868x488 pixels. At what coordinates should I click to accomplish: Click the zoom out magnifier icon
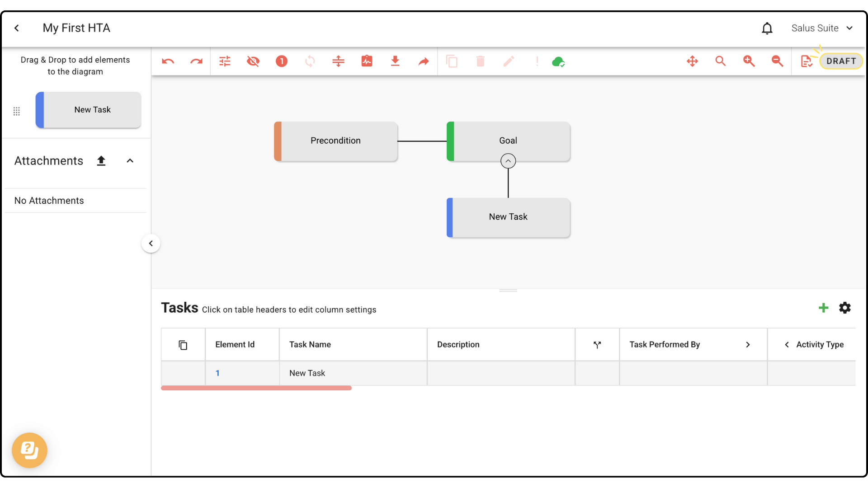[777, 61]
